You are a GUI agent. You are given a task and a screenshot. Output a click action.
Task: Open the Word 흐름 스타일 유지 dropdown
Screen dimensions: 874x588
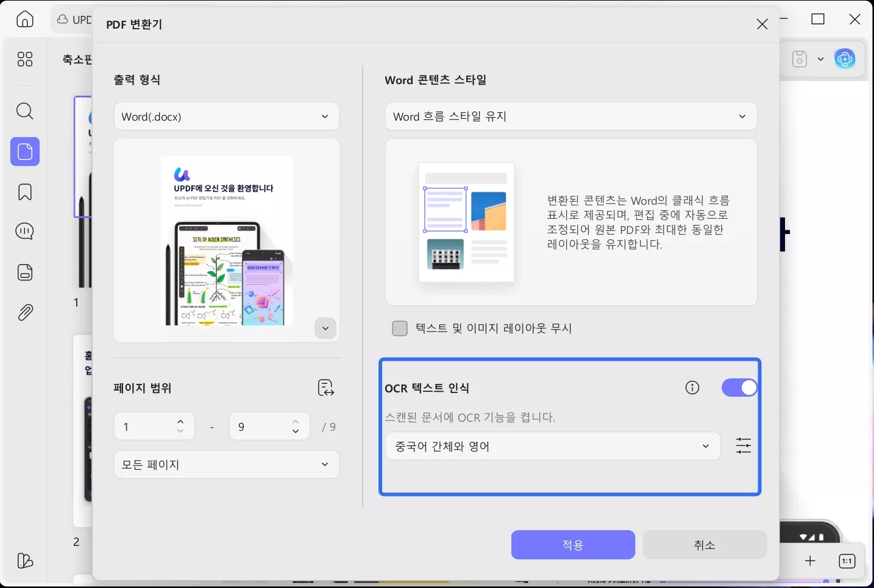[x=570, y=116]
